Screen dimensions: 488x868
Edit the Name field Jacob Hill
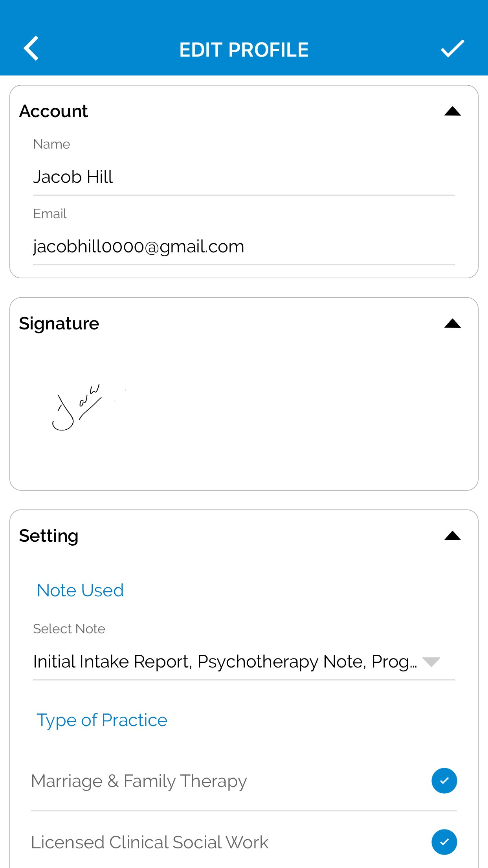click(244, 177)
